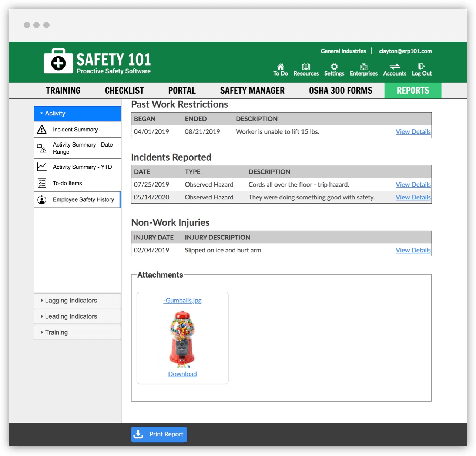Expand the Training sidebar section

[77, 332]
